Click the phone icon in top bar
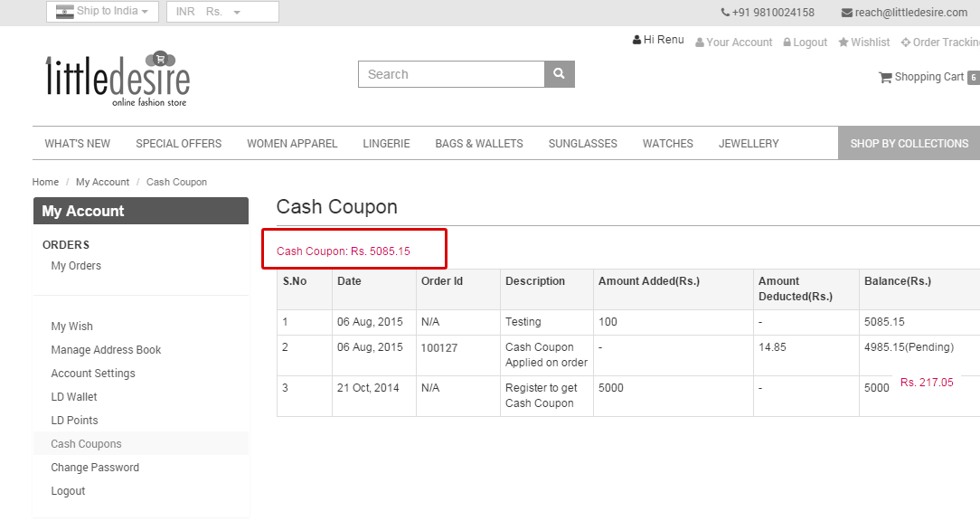Image resolution: width=980 pixels, height=521 pixels. 725,12
